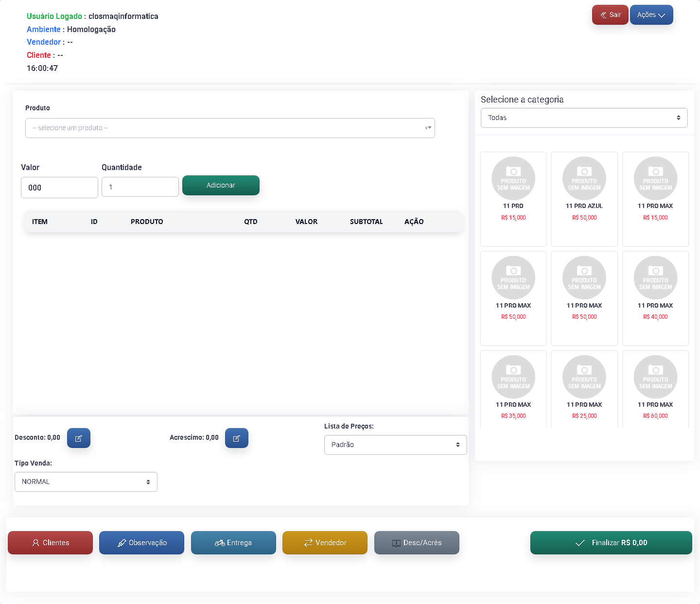Viewport: 700px width, 604px height.
Task: Click the Desconto edit pencil icon
Action: (78, 438)
